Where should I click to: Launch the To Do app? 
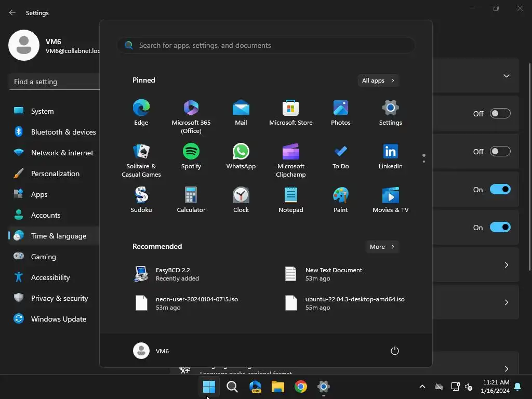pyautogui.click(x=341, y=156)
